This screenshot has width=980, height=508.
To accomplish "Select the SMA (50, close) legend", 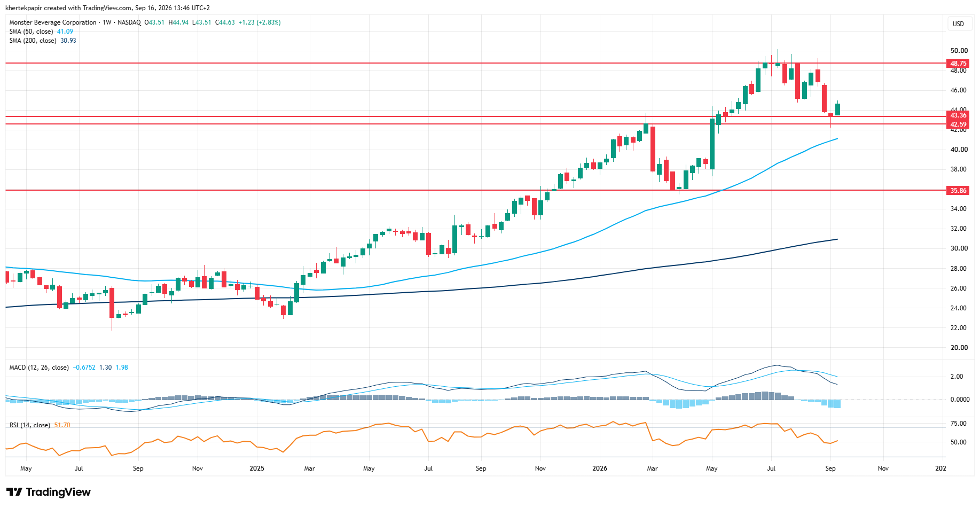I will point(31,32).
